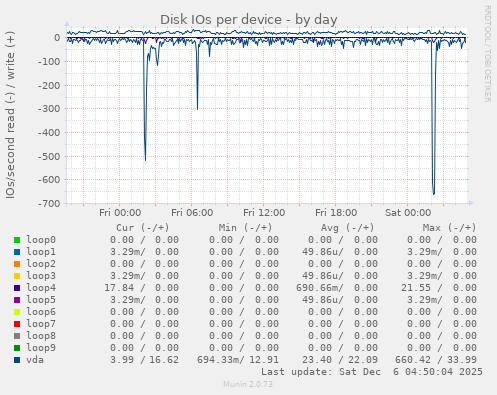
Task: Click the loop3 yellow color swatch
Action: click(x=17, y=276)
